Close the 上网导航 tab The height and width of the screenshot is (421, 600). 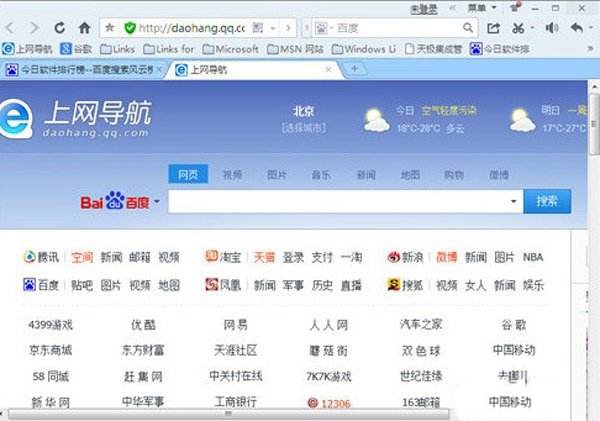[328, 70]
